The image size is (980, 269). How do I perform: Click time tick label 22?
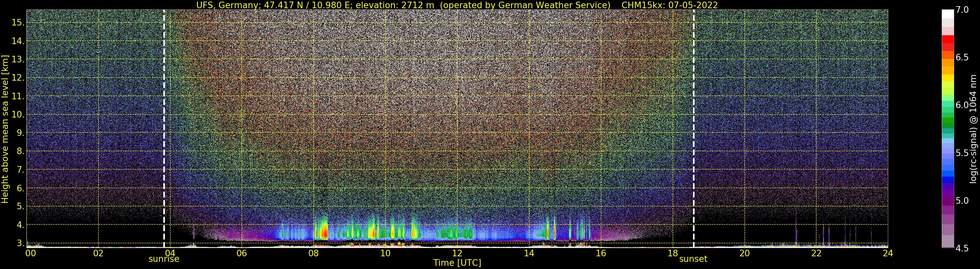click(816, 253)
